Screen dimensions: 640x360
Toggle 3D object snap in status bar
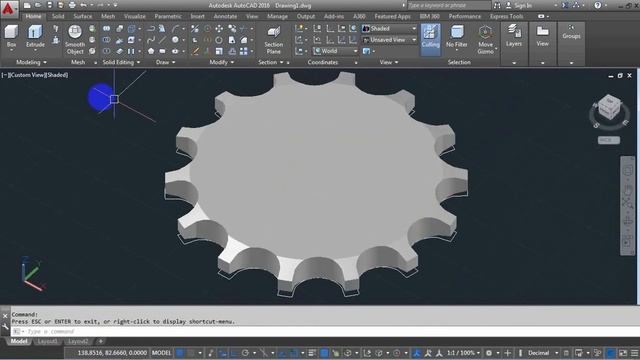[x=347, y=353]
